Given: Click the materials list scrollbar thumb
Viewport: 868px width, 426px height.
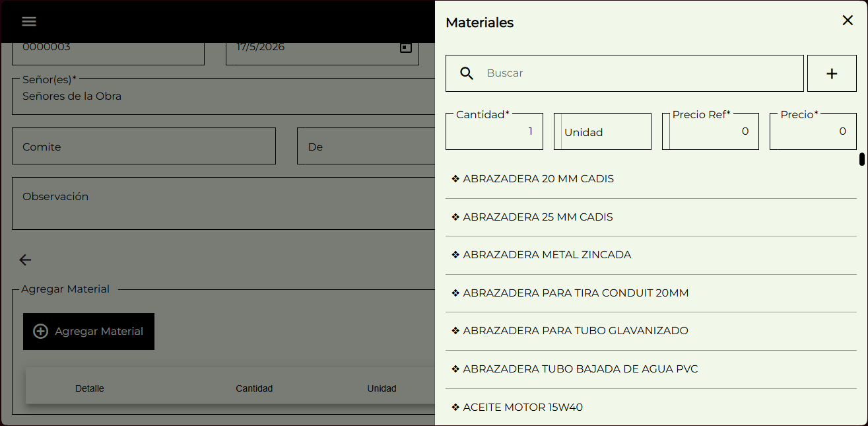Looking at the screenshot, I should 862,159.
